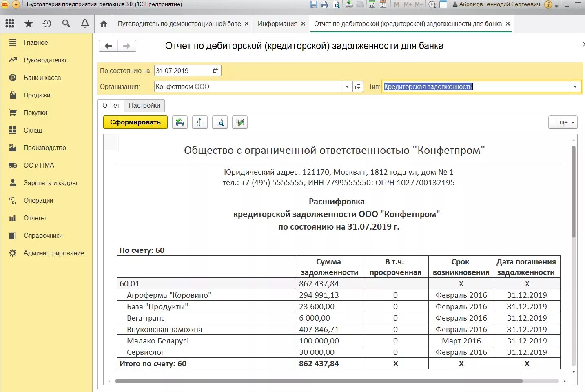Viewport: 585px width, 392px height.
Task: Open the calculator icon in title bar
Action: [x=372, y=4]
